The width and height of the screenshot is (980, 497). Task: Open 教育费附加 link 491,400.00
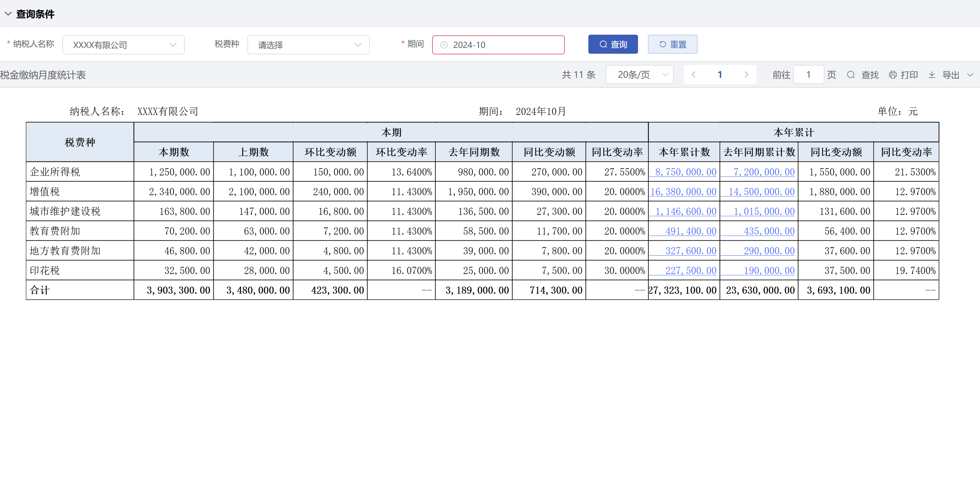[691, 231]
